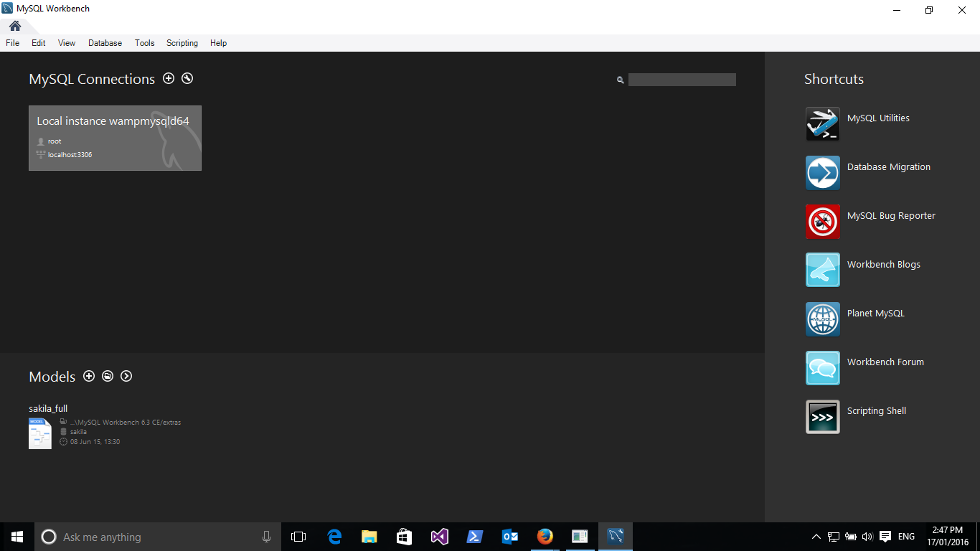The image size is (980, 551).
Task: Open the Database Migration arrow icon
Action: click(x=822, y=173)
